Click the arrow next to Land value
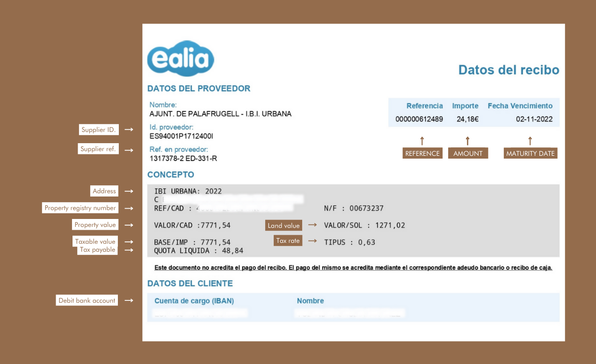This screenshot has height=364, width=596. [x=313, y=226]
